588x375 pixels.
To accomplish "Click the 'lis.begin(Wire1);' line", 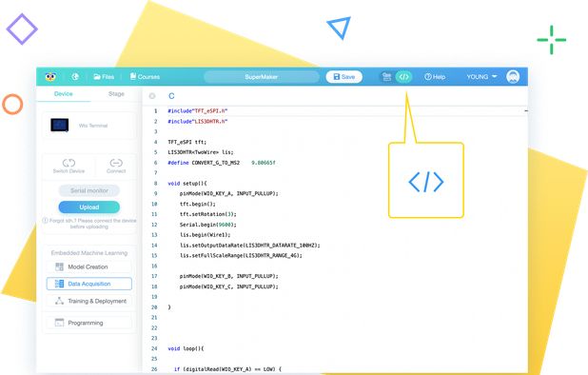I will (205, 235).
